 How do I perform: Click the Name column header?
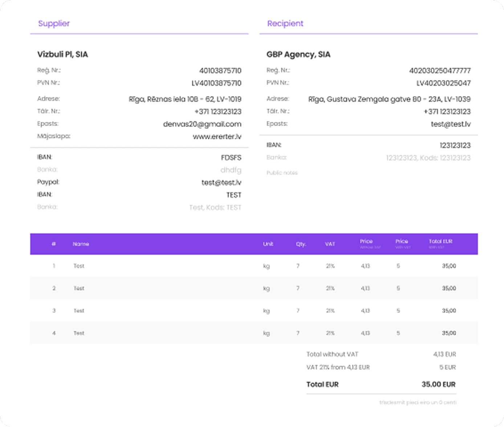[81, 244]
